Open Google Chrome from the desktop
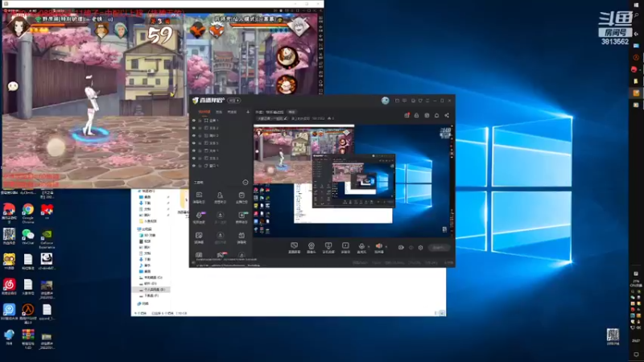 click(x=28, y=212)
